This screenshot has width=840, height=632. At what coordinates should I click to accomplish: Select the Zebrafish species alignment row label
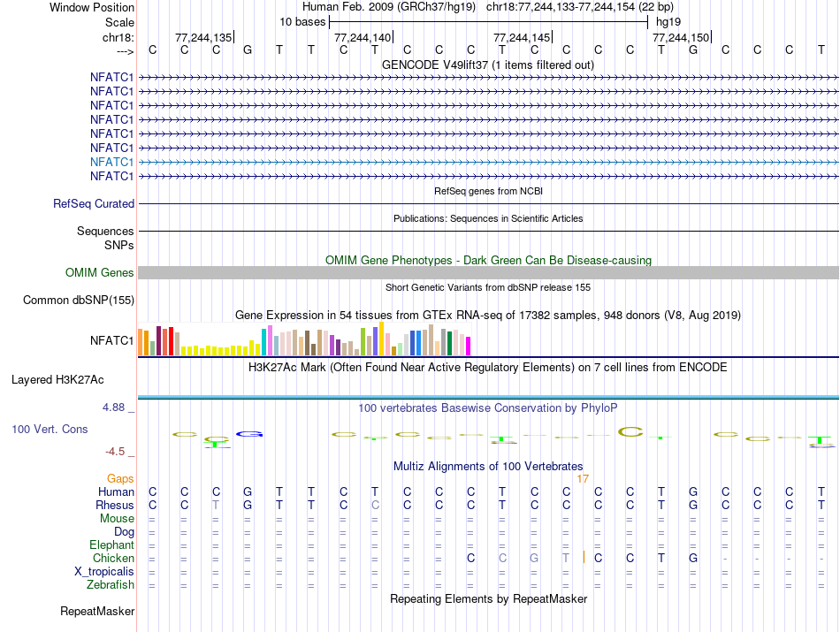[x=111, y=584]
